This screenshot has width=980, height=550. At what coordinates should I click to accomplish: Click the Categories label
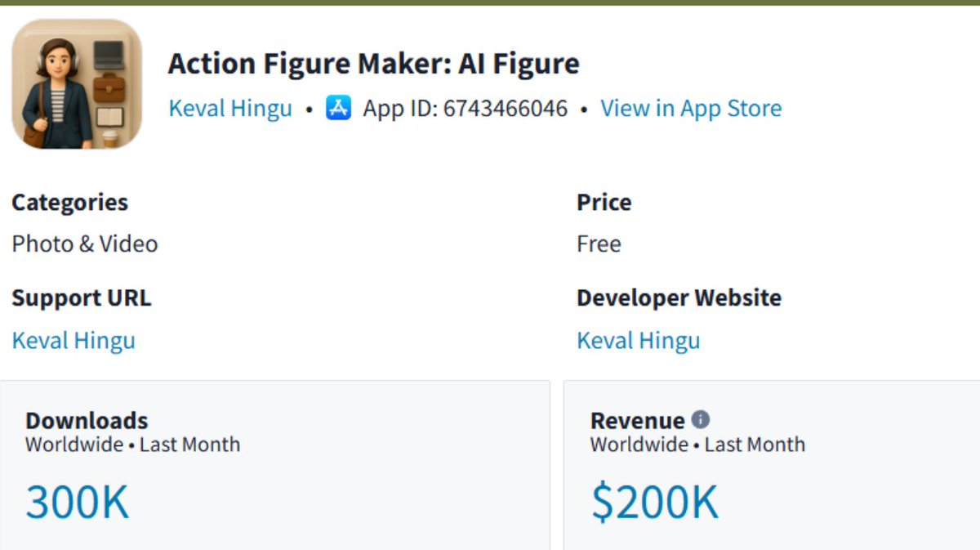70,203
